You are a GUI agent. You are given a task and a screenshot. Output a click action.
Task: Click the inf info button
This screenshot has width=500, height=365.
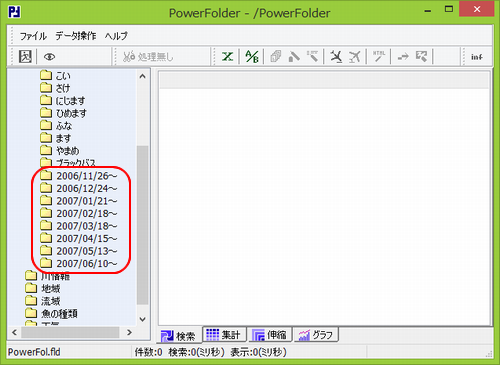click(x=477, y=57)
